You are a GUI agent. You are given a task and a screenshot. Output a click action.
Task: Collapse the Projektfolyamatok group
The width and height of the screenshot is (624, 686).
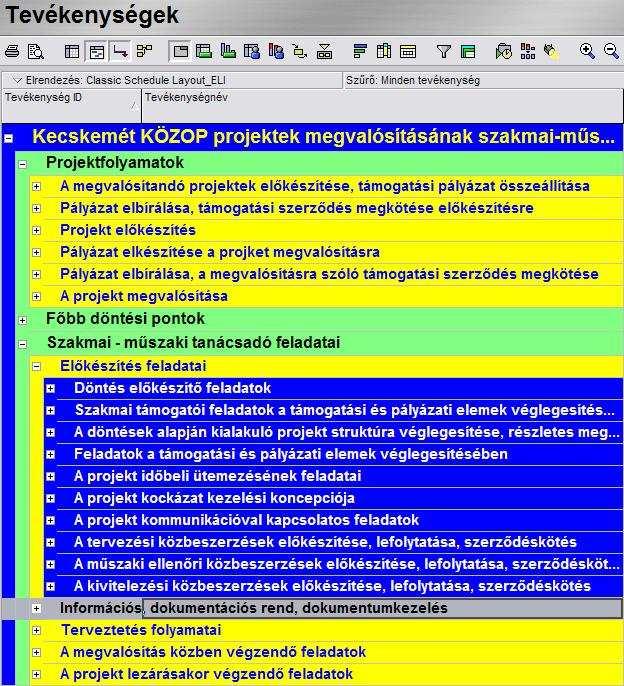pos(23,164)
